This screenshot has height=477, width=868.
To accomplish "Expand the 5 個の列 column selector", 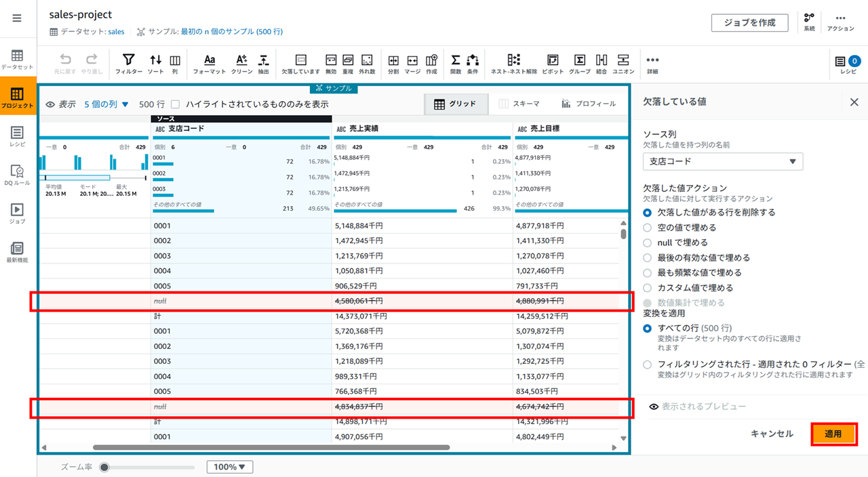I will pos(106,104).
